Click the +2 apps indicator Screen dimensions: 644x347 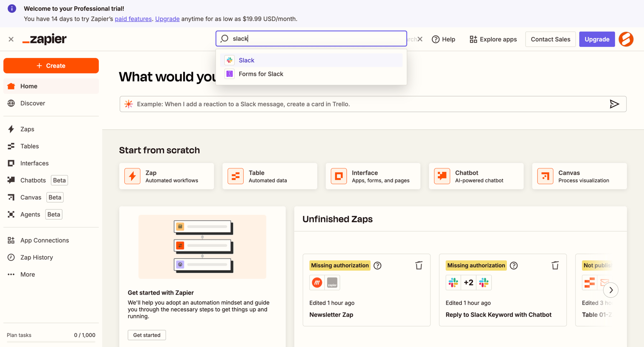coord(469,283)
